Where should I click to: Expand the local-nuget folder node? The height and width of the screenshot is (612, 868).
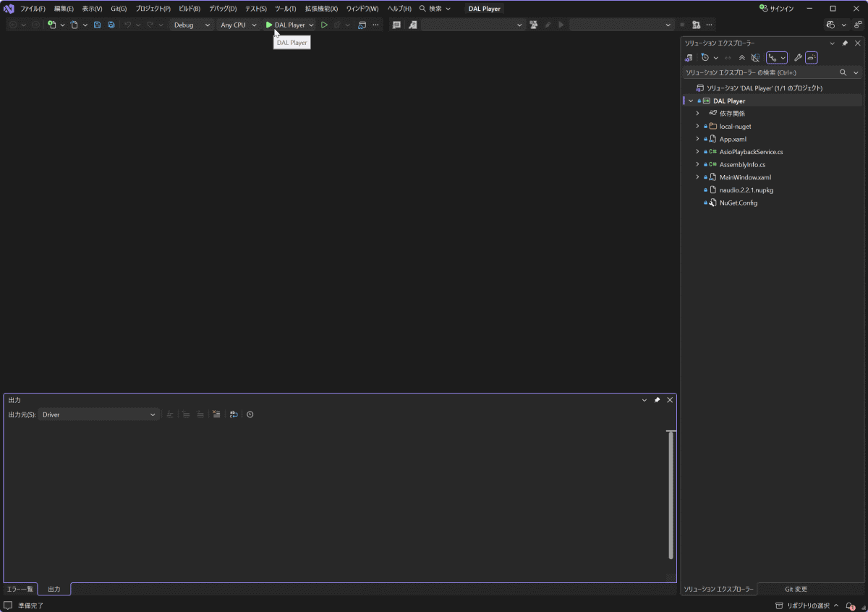pos(697,126)
